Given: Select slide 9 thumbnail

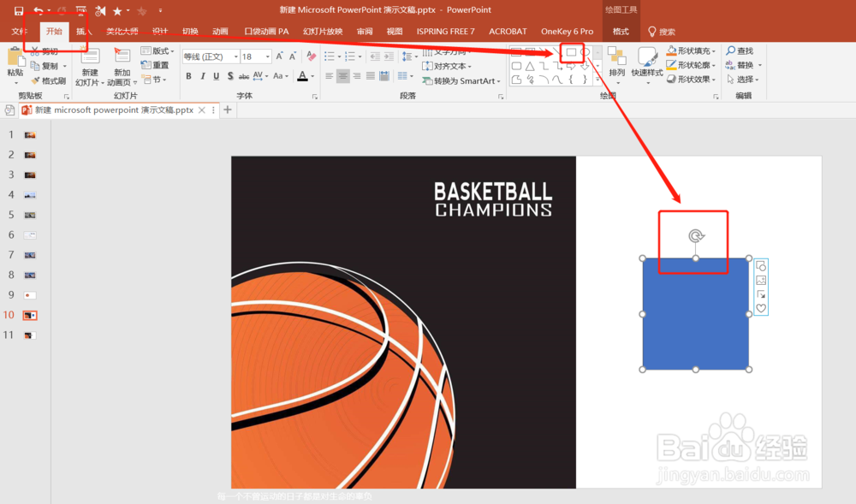Looking at the screenshot, I should pos(30,295).
